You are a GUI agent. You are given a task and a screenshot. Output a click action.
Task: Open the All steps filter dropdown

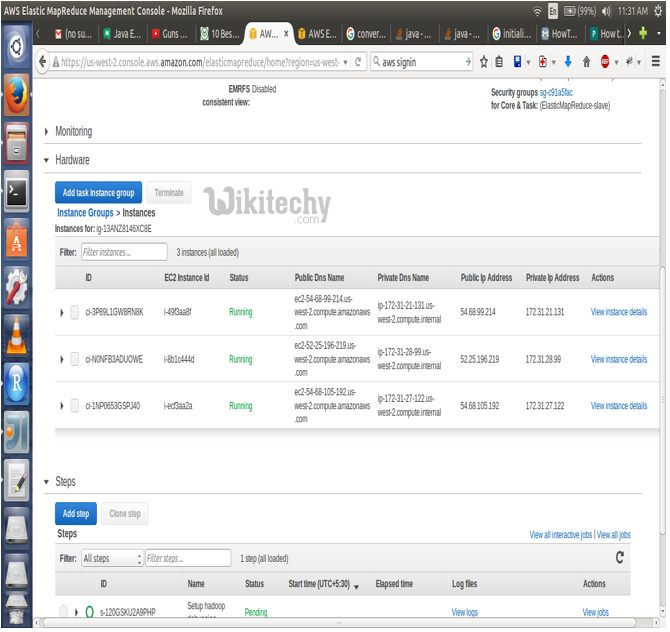click(110, 558)
